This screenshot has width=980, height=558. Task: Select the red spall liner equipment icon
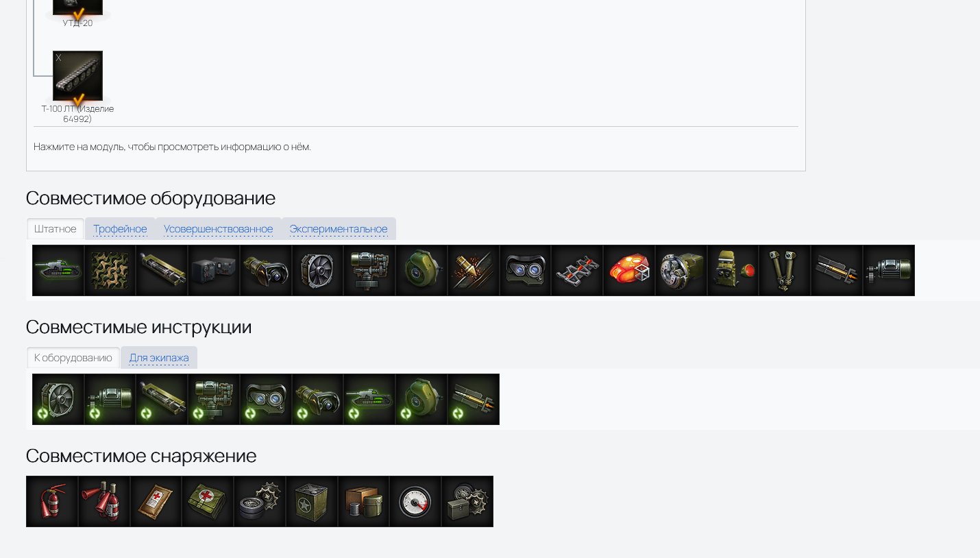click(629, 271)
